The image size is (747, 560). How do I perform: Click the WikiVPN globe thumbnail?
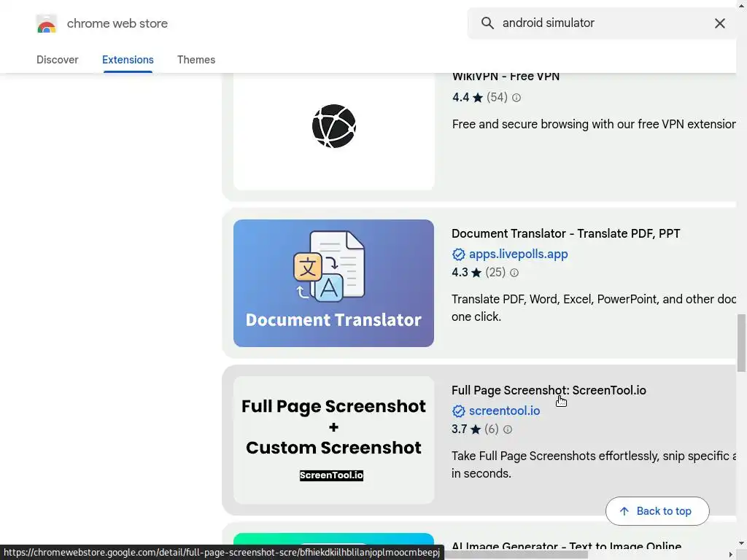coord(334,126)
